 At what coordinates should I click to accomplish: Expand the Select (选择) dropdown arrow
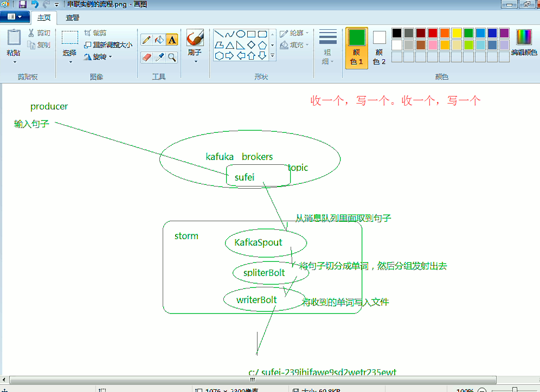[70, 62]
